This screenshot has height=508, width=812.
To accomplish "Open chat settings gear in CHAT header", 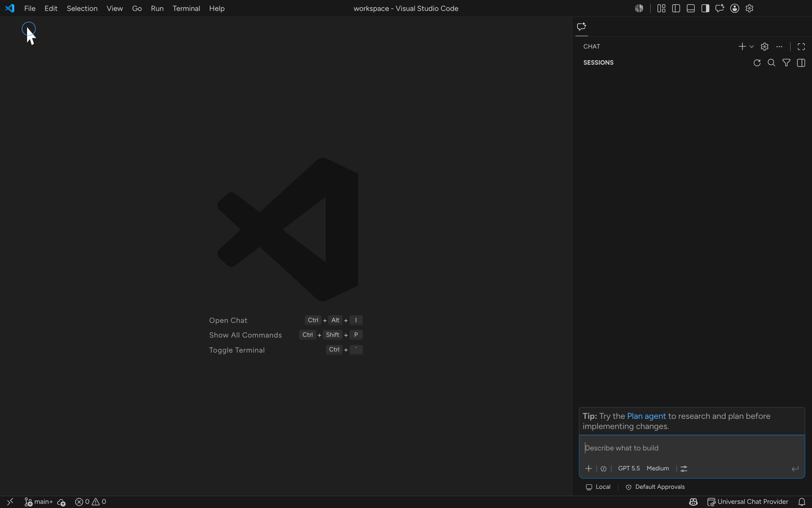I will pos(765,46).
